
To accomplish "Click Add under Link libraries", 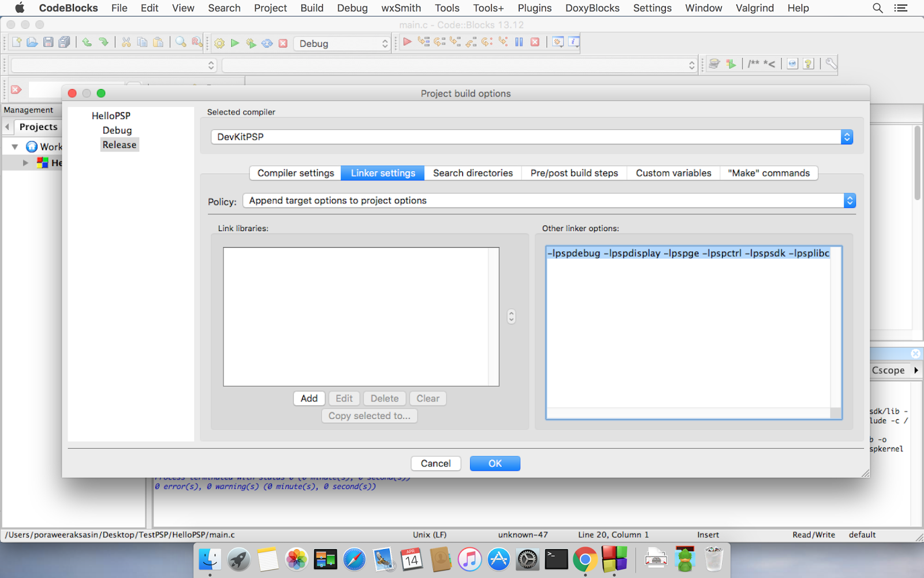I will 309,398.
